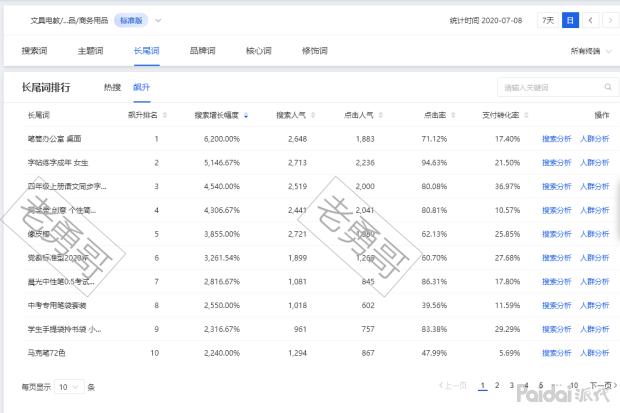Open 搜索分析 for rank 8 row

point(556,305)
